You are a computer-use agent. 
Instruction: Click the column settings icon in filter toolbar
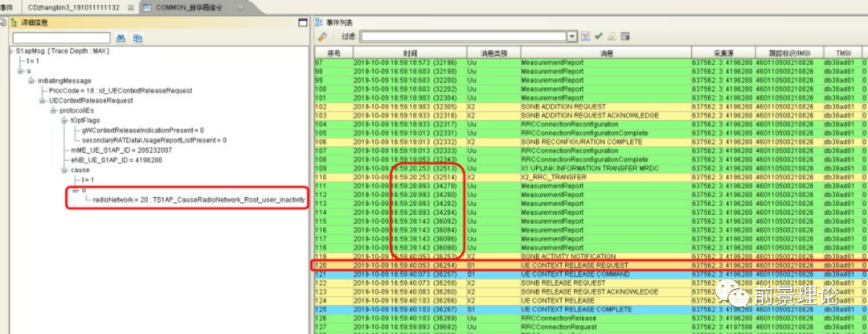[624, 37]
